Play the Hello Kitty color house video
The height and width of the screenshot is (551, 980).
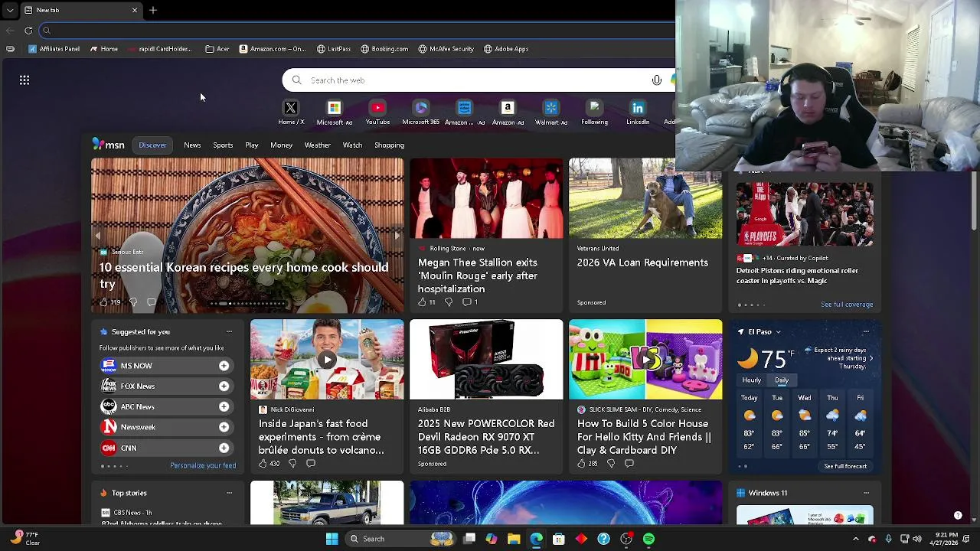coord(647,358)
